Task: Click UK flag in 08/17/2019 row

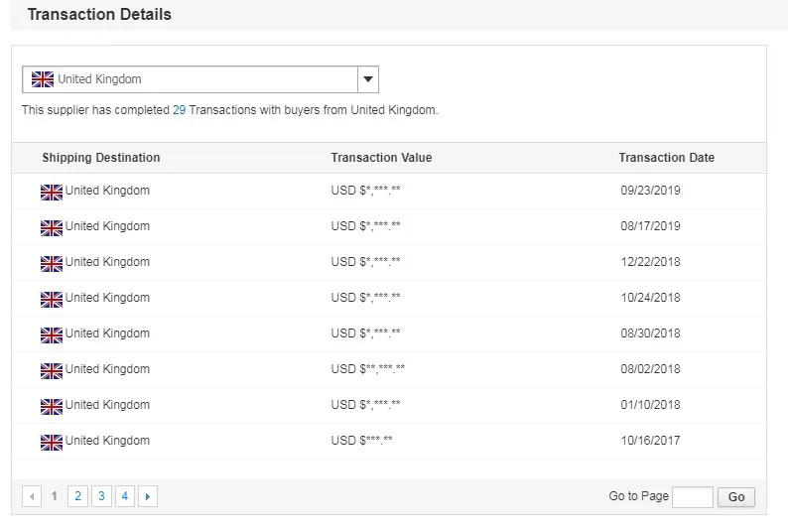Action: pyautogui.click(x=51, y=227)
